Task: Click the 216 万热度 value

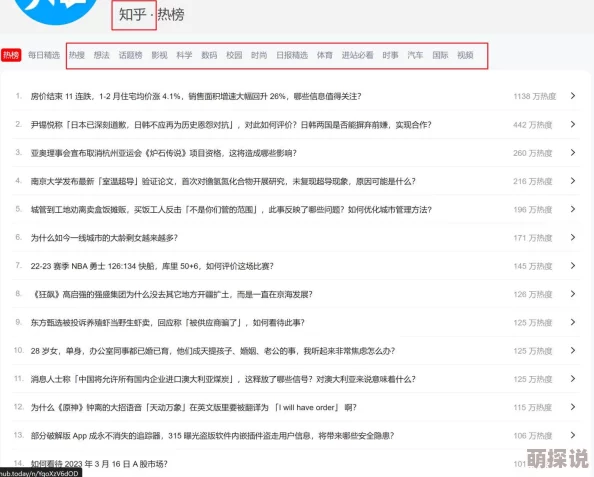Action: [533, 181]
